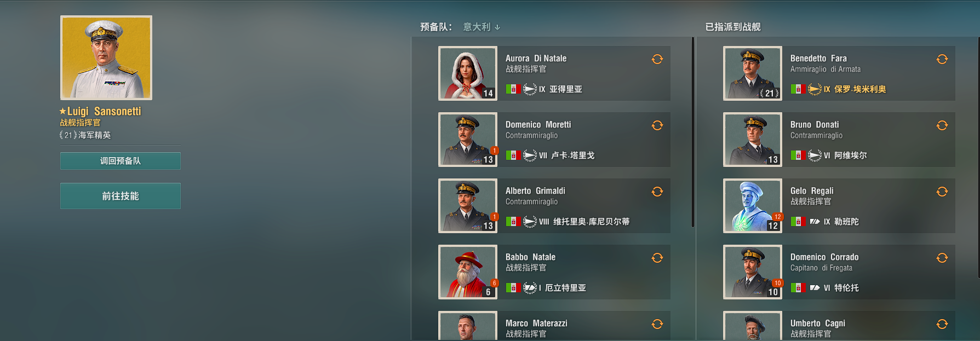980x341 pixels.
Task: Click the reserve list vertical scrollbar
Action: (693, 132)
